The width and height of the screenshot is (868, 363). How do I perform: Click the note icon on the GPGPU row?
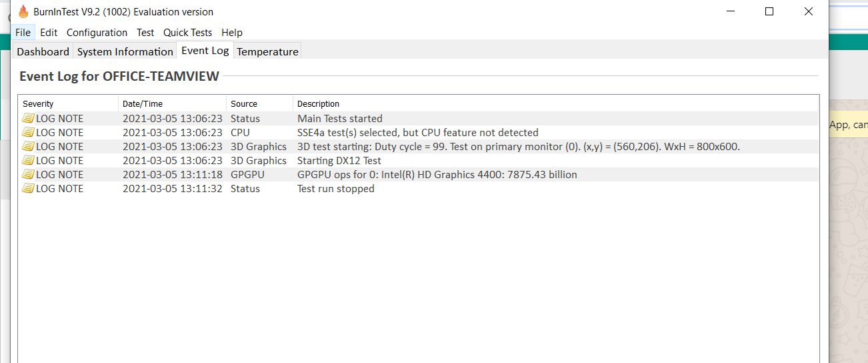tap(28, 174)
